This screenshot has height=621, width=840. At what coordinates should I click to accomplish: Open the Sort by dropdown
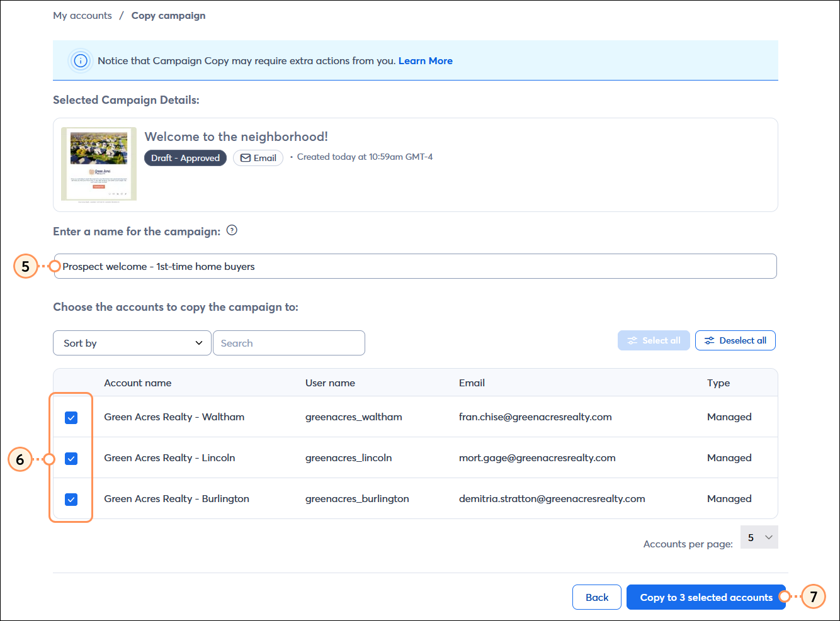click(132, 343)
